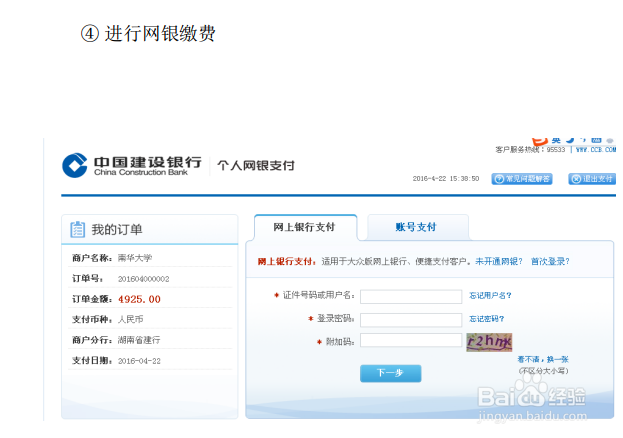
Task: Open the 首次登录? link
Action: coord(550,262)
